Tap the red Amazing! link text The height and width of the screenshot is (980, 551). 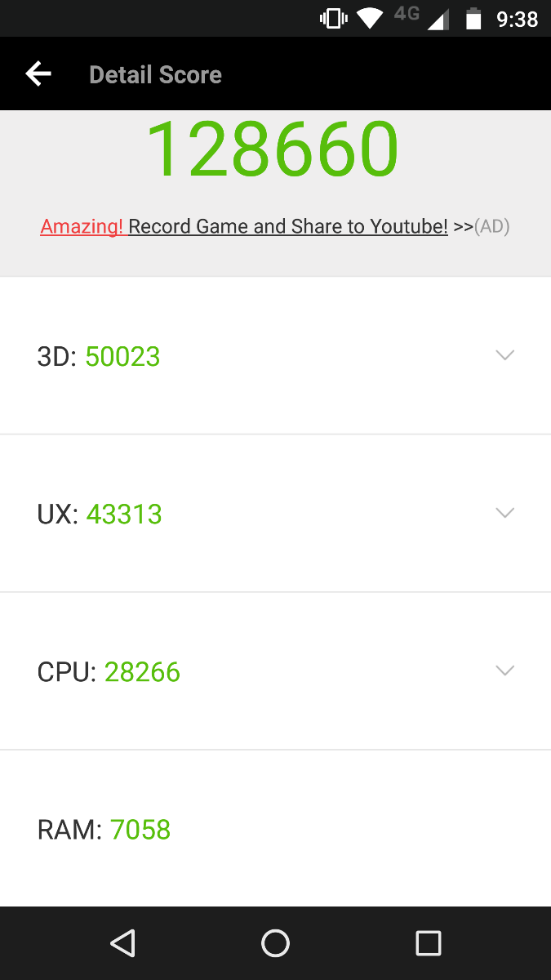(82, 226)
